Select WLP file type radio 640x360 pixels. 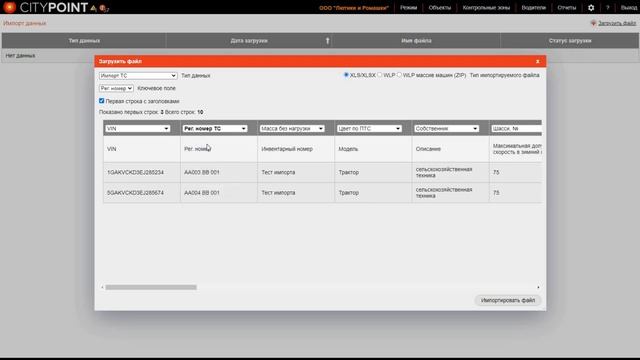tap(380, 75)
